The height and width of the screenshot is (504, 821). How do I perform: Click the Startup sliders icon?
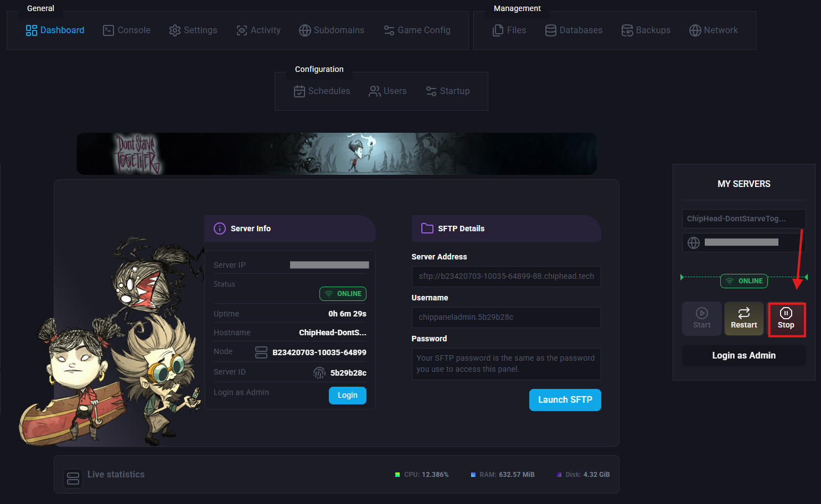click(431, 91)
